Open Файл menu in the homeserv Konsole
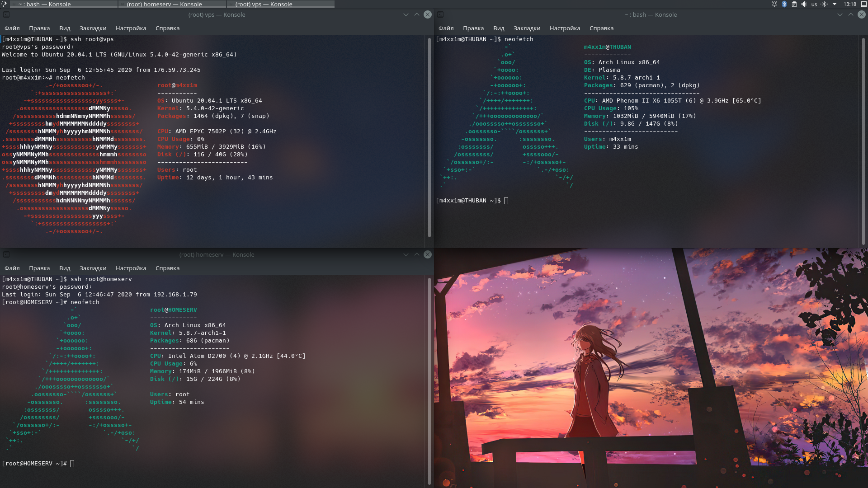This screenshot has height=488, width=868. [x=12, y=268]
